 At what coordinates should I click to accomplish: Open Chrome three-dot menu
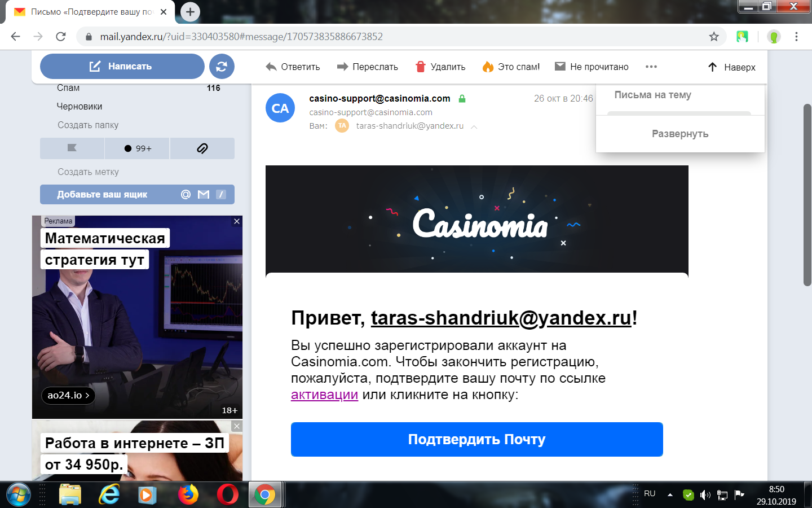[x=796, y=37]
